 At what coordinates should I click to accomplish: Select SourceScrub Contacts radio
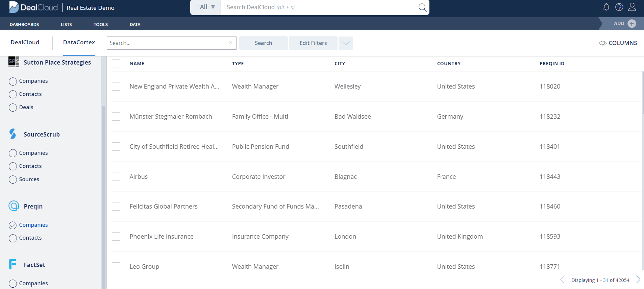click(13, 166)
